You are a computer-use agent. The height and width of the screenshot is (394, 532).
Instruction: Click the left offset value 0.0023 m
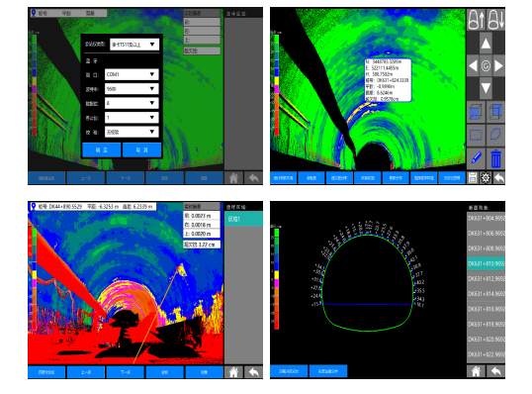(x=202, y=216)
